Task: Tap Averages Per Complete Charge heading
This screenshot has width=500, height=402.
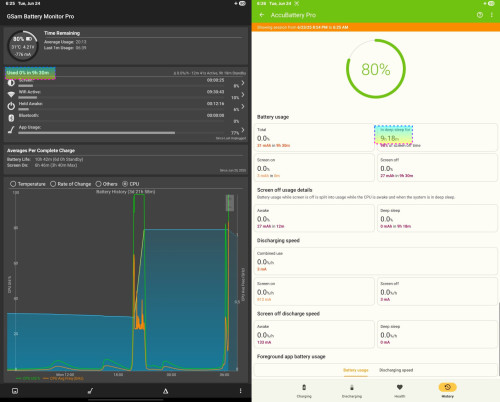Action: click(41, 150)
